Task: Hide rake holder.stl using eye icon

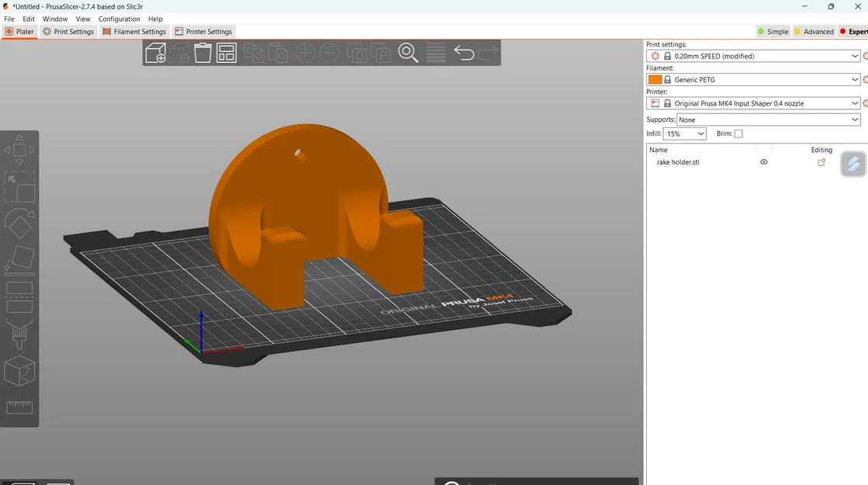Action: tap(763, 162)
